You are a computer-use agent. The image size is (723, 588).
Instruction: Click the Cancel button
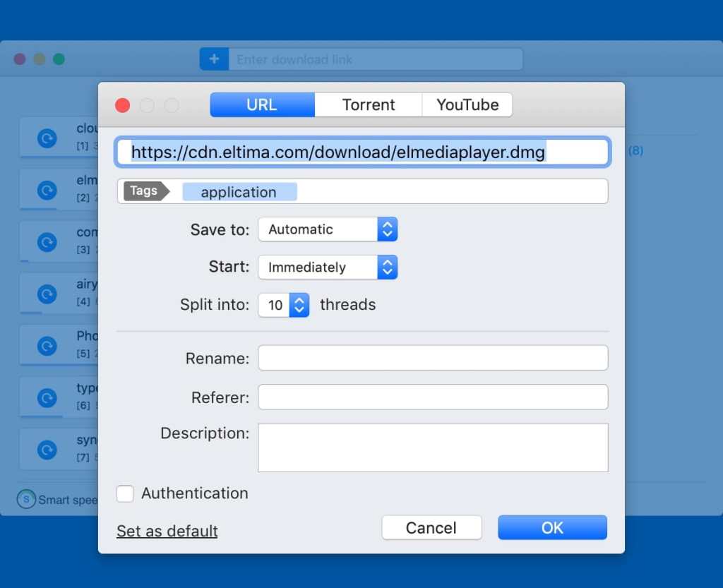431,528
